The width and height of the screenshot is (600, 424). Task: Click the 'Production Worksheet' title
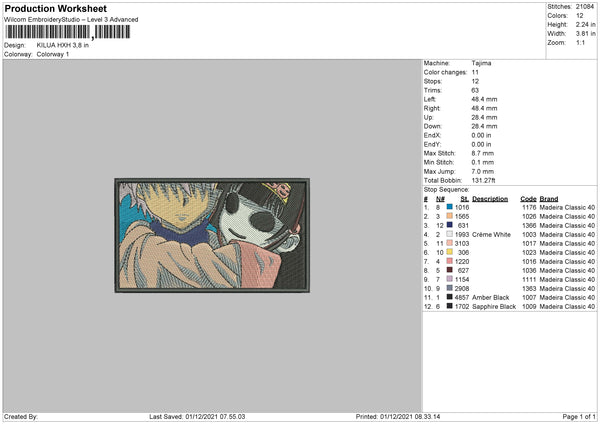(x=55, y=8)
